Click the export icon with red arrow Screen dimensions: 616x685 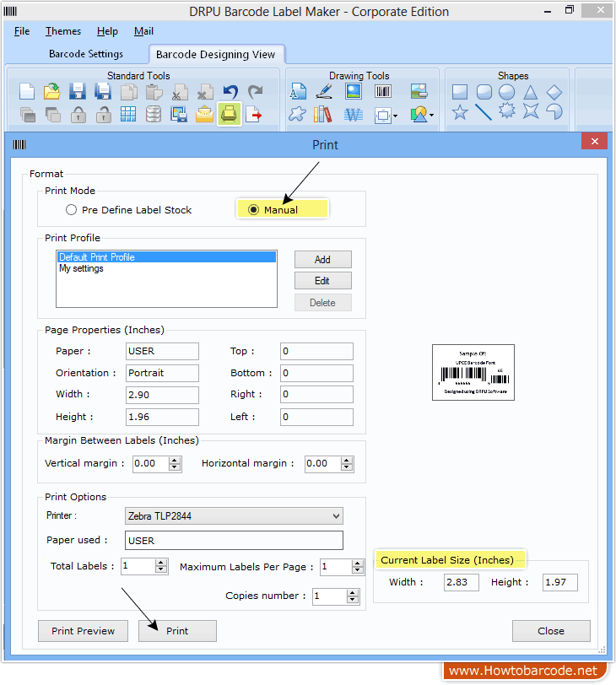click(x=254, y=115)
